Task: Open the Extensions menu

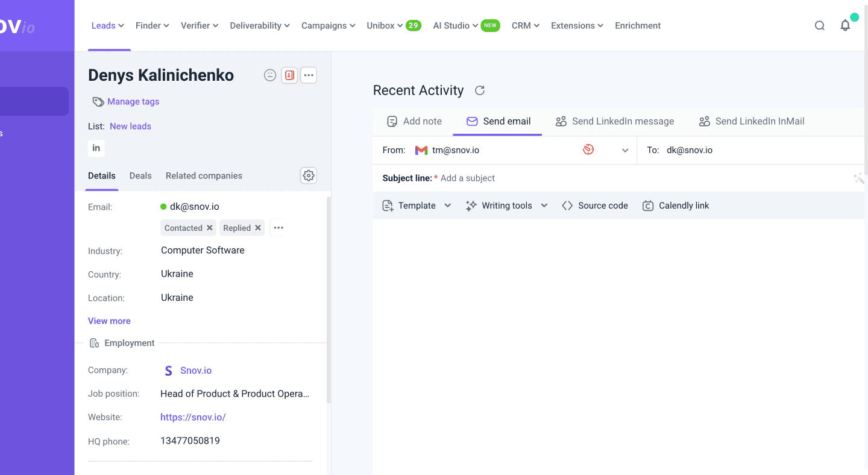Action: click(x=577, y=25)
